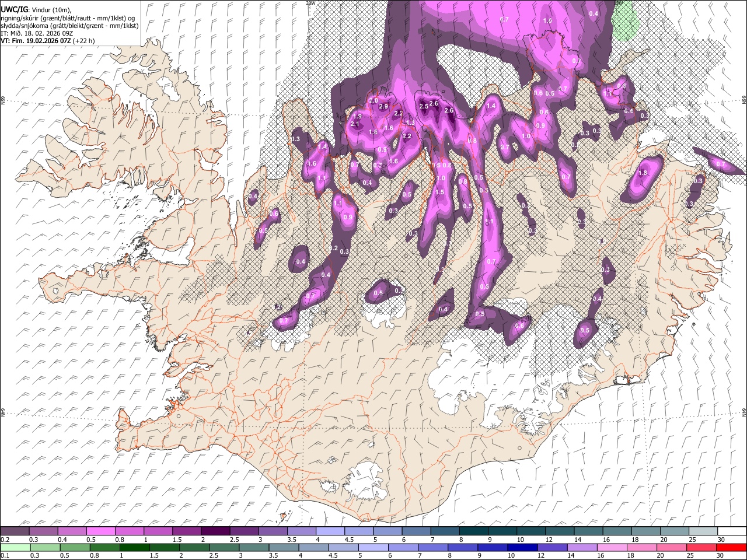Click the "20W" longitude label at the top edge
747x560 pixels.
coord(310,3)
